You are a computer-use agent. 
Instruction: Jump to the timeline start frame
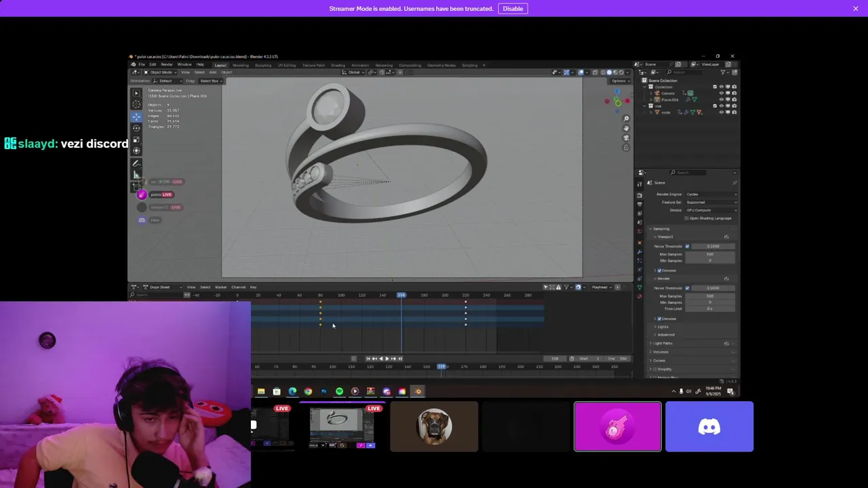(x=368, y=359)
